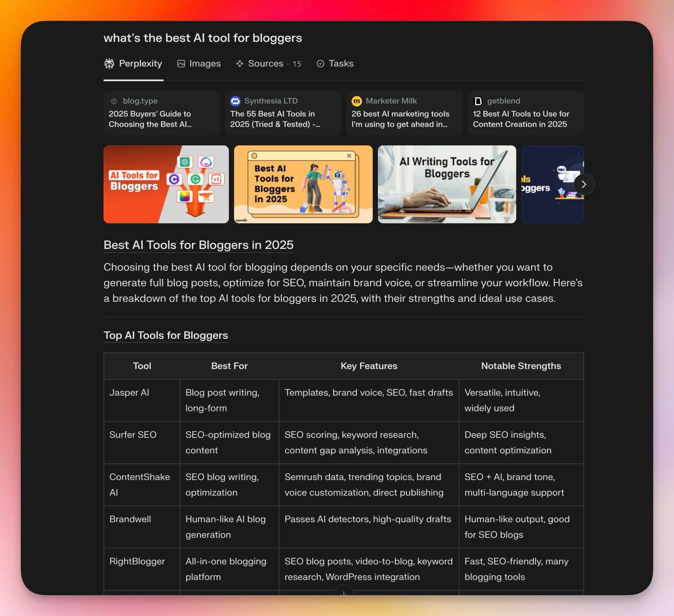Open the yellow Best AI Tools 2025 image
The image size is (674, 616).
(x=303, y=185)
